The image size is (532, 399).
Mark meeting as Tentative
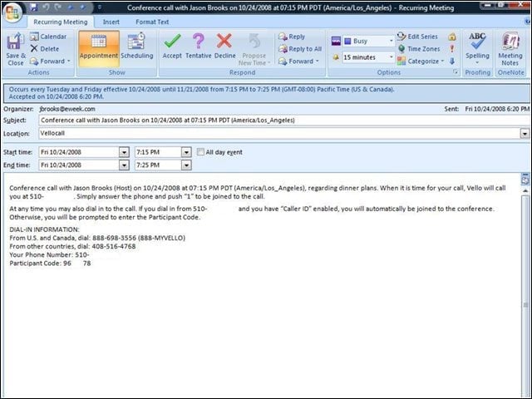[199, 47]
